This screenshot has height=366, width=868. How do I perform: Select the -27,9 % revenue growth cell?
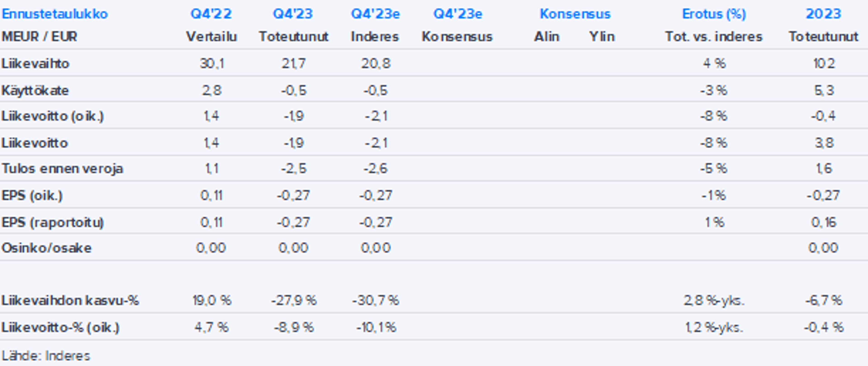[x=294, y=300]
